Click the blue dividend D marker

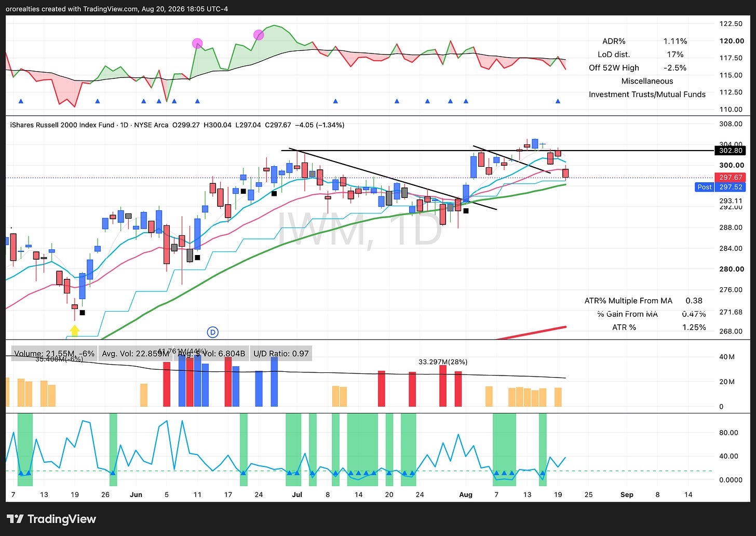[x=212, y=332]
